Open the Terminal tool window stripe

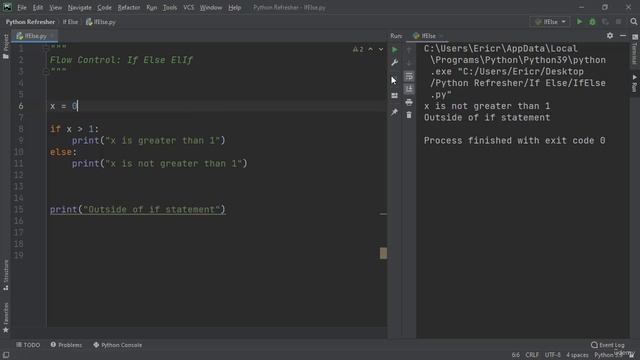(x=635, y=50)
